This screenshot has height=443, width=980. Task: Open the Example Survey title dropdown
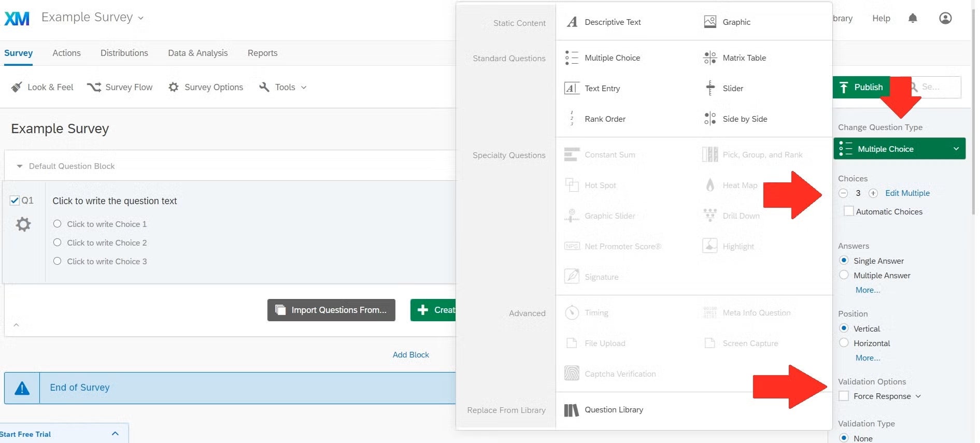coord(140,18)
